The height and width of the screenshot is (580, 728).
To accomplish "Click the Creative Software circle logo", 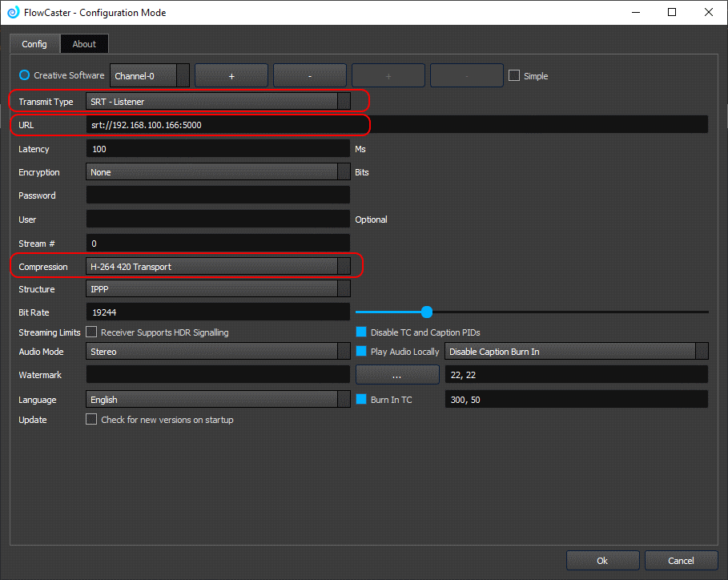I will coord(24,75).
